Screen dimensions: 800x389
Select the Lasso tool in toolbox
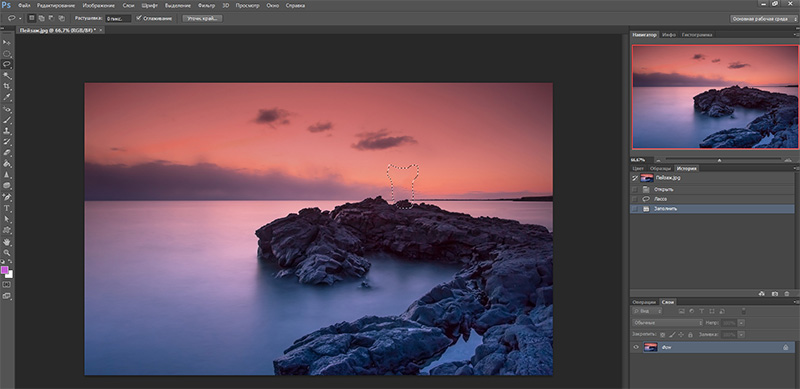(7, 64)
